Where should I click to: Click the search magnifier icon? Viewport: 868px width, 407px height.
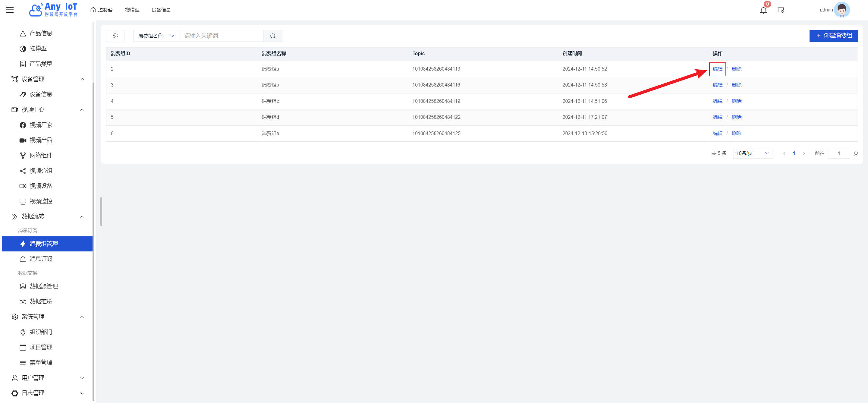pos(272,36)
